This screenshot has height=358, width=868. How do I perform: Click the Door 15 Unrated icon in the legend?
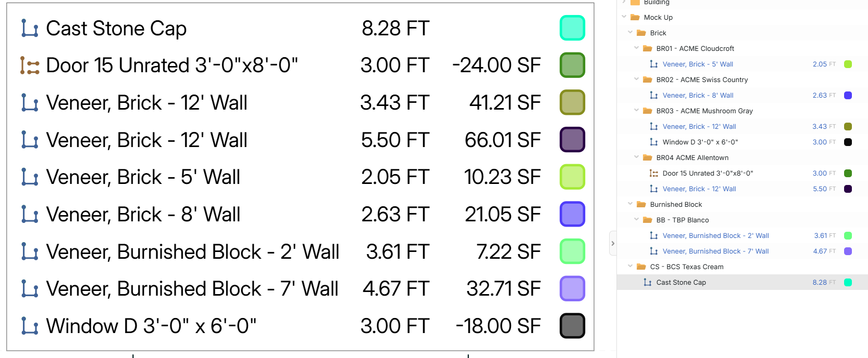point(30,65)
